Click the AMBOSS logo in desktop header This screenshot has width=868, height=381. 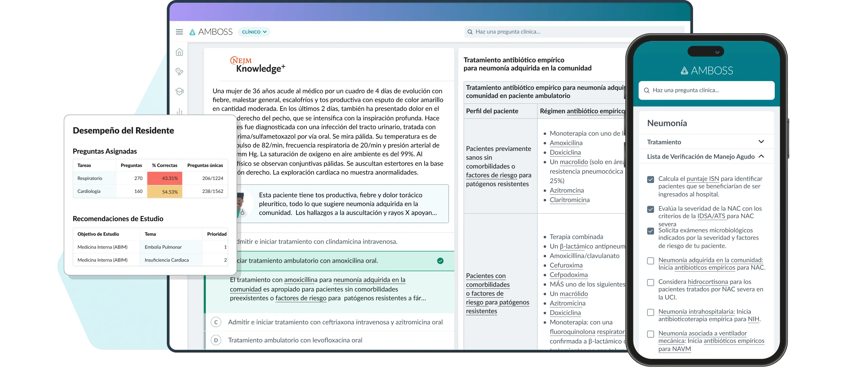pyautogui.click(x=211, y=32)
